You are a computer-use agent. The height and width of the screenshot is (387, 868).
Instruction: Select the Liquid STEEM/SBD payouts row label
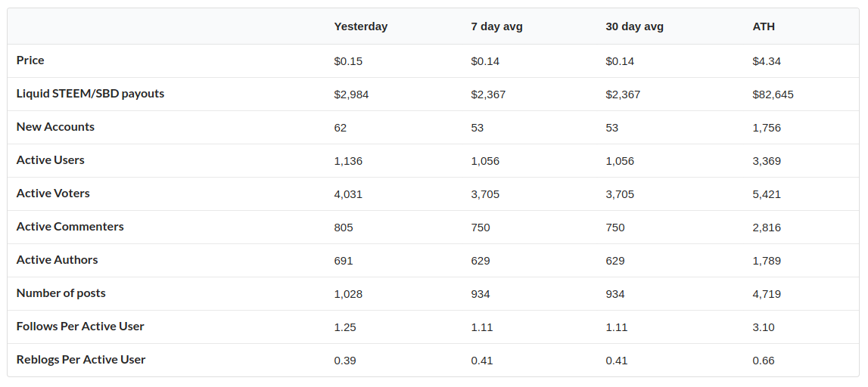pos(90,94)
